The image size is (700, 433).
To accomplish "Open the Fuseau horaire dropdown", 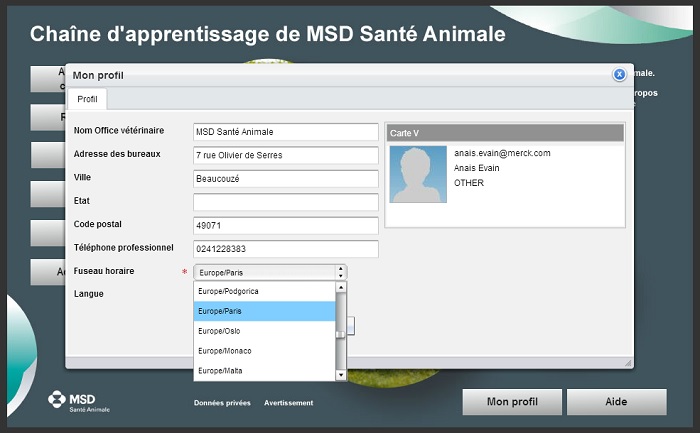I will 270,272.
